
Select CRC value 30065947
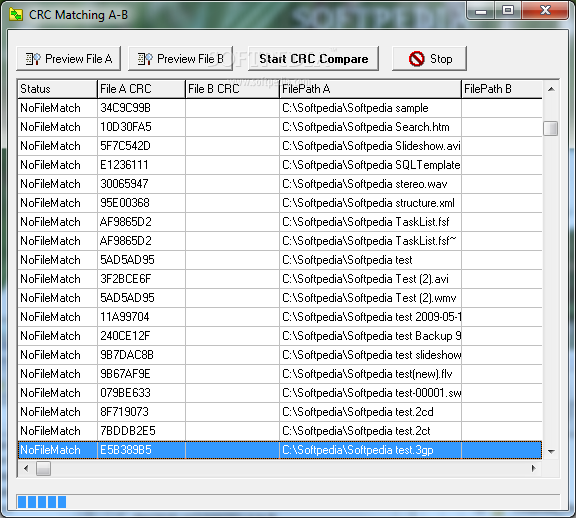tap(124, 184)
